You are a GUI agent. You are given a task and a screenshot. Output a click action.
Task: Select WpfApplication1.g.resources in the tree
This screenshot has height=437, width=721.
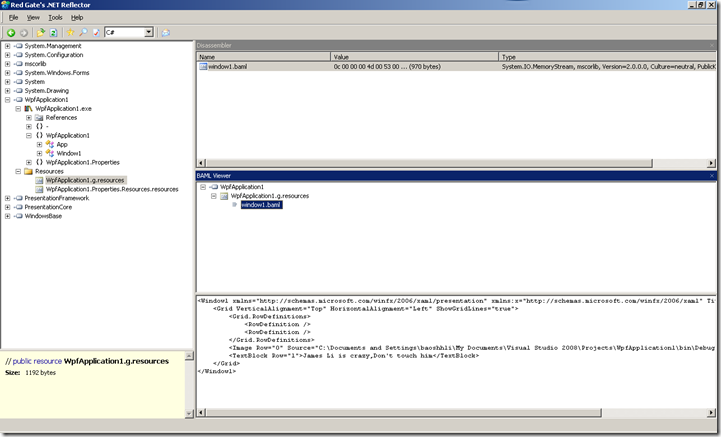coord(85,180)
